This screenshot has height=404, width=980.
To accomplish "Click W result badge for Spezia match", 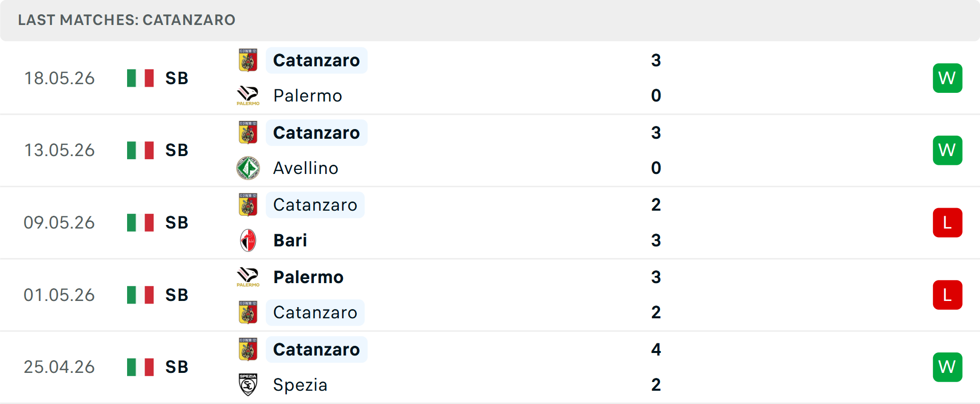I will click(947, 367).
